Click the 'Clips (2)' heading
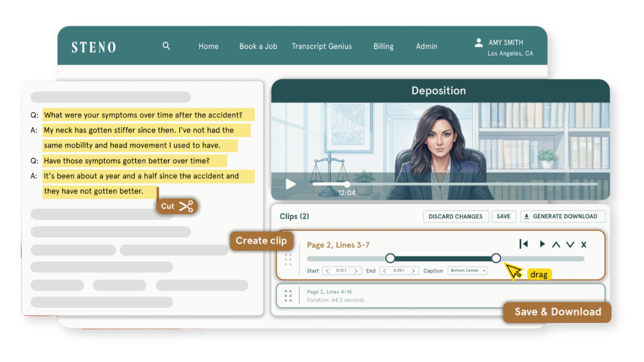Viewport: 644px width, 362px height. point(294,217)
